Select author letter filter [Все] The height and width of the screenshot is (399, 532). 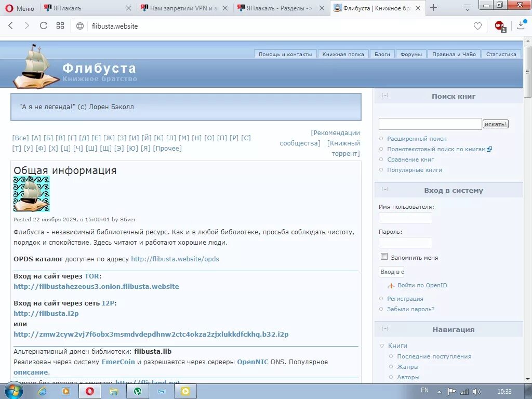21,138
